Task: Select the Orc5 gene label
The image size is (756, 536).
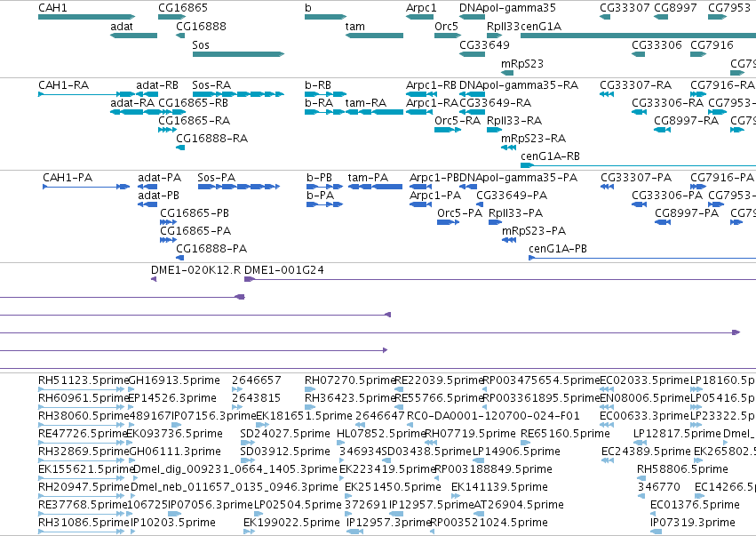Action: (x=446, y=27)
